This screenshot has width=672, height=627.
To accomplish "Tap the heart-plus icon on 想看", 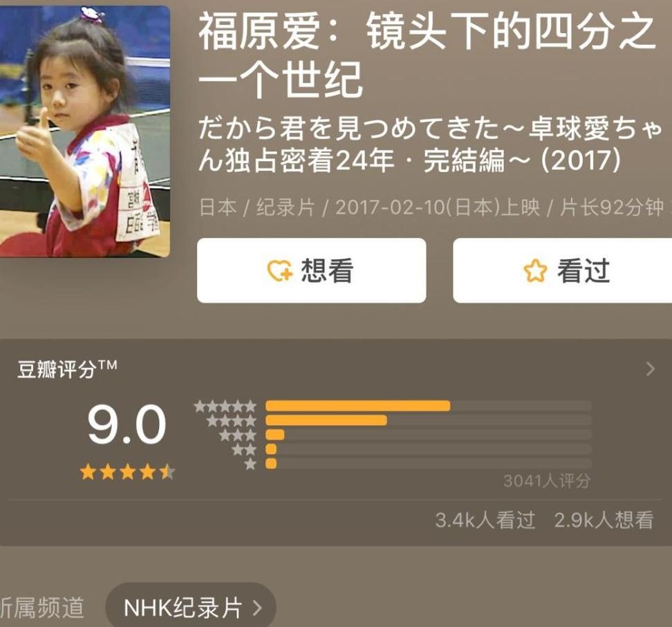I will coord(279,271).
